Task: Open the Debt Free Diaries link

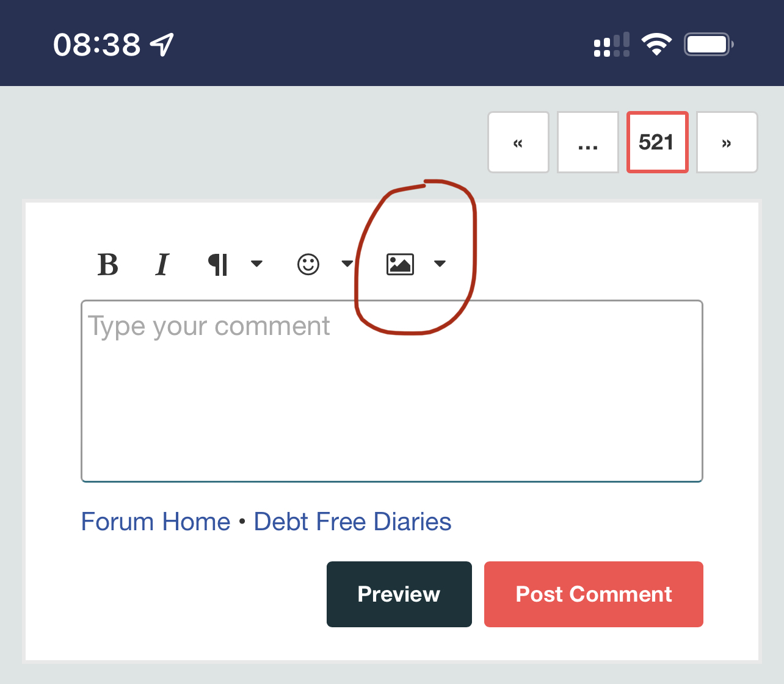Action: [x=352, y=522]
